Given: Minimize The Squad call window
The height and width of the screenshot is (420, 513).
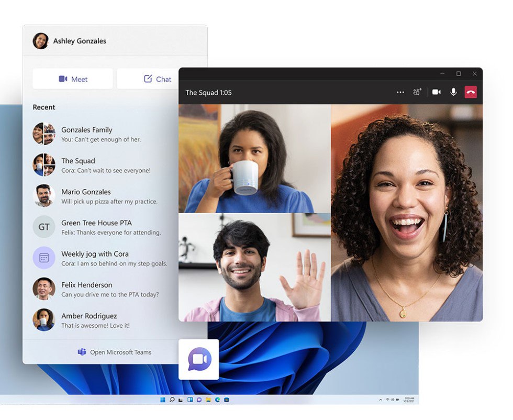Looking at the screenshot, I should coord(442,74).
